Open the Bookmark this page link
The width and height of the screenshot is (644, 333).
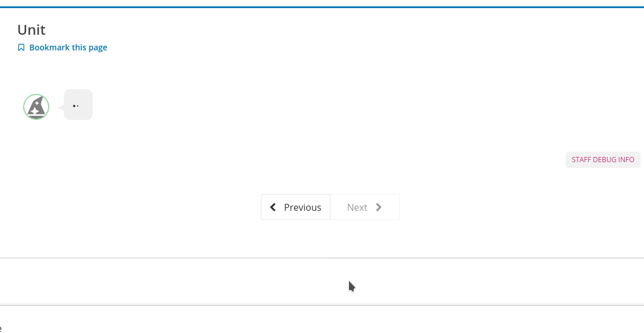tap(68, 47)
